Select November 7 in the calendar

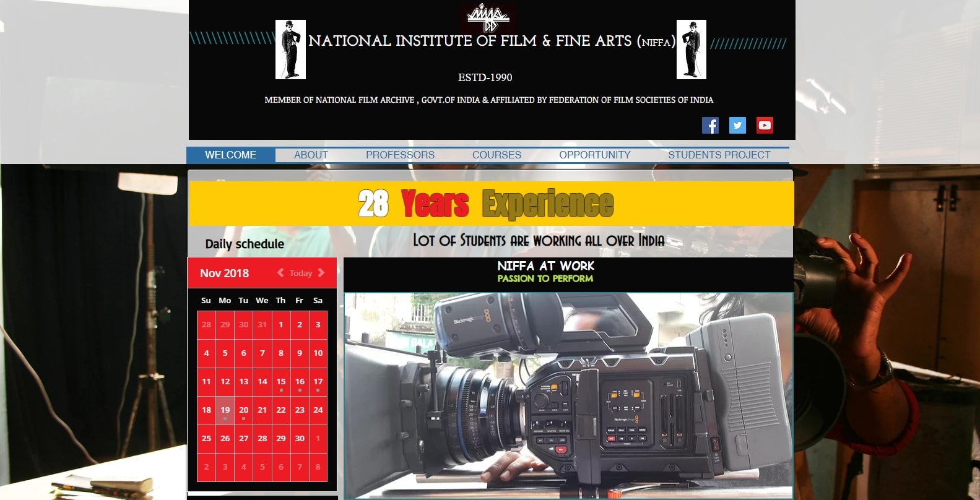[262, 353]
